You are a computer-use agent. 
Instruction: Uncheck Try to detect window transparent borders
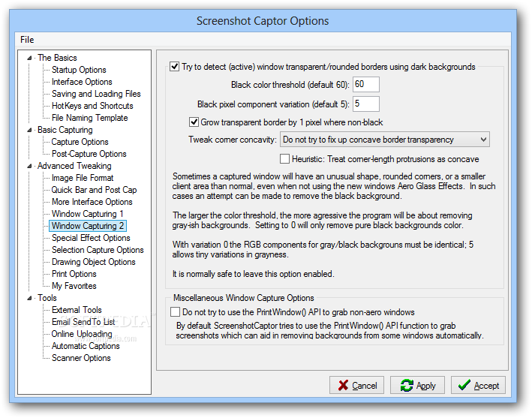pos(174,66)
